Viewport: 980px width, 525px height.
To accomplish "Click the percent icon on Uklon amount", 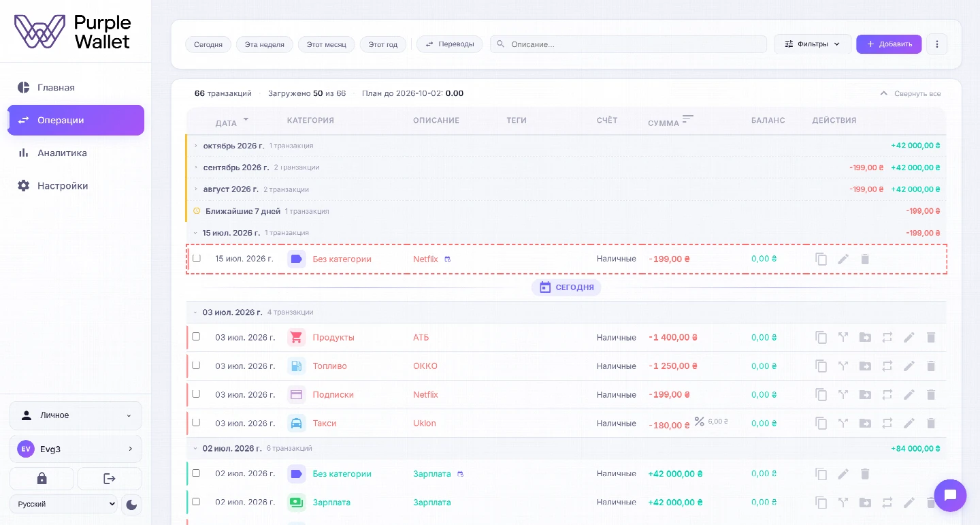I will tap(699, 421).
